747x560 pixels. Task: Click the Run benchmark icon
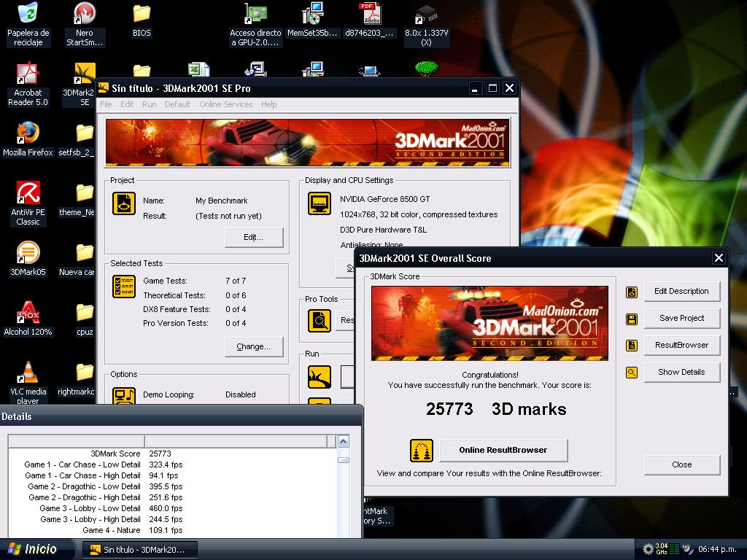pyautogui.click(x=320, y=377)
